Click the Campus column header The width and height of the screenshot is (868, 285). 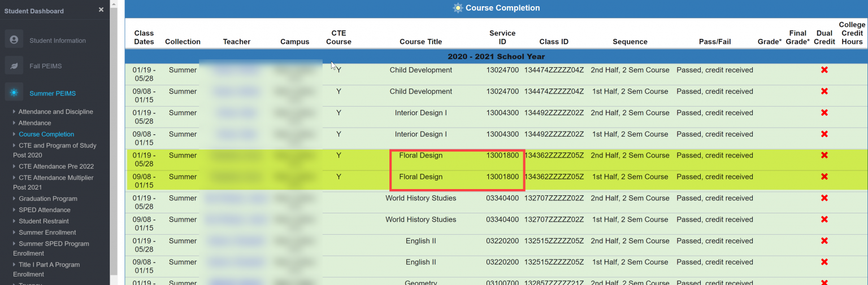(295, 42)
